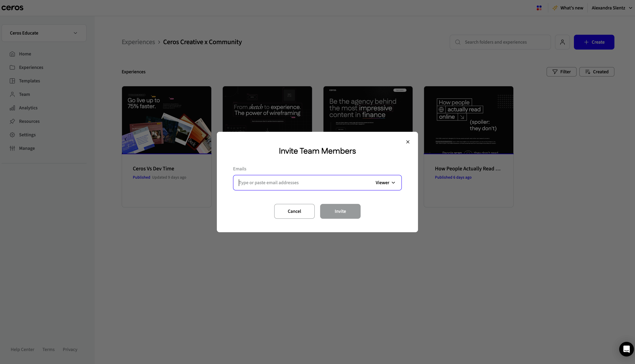The image size is (635, 364).
Task: Click the Ceros logo
Action: 12,8
